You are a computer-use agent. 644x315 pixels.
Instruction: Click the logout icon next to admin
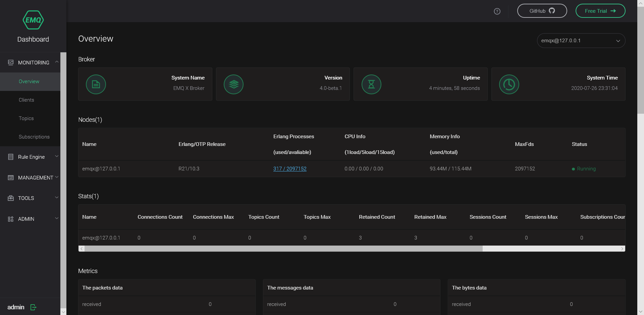33,307
